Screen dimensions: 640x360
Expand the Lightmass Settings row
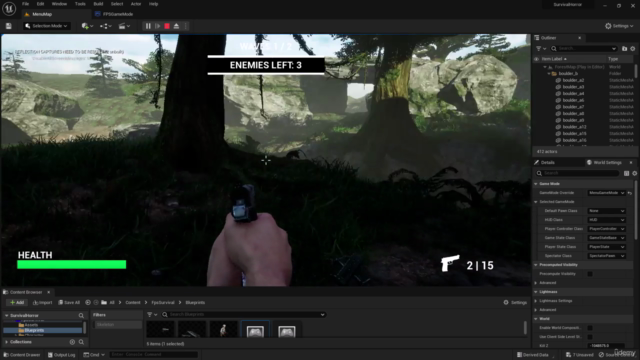click(x=536, y=301)
